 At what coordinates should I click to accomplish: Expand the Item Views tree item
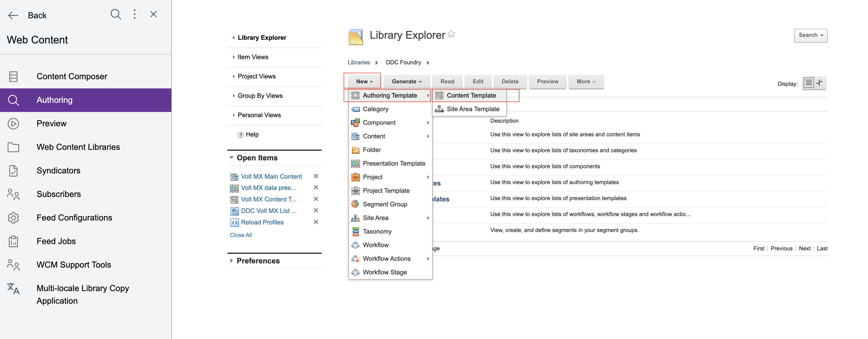(x=234, y=57)
